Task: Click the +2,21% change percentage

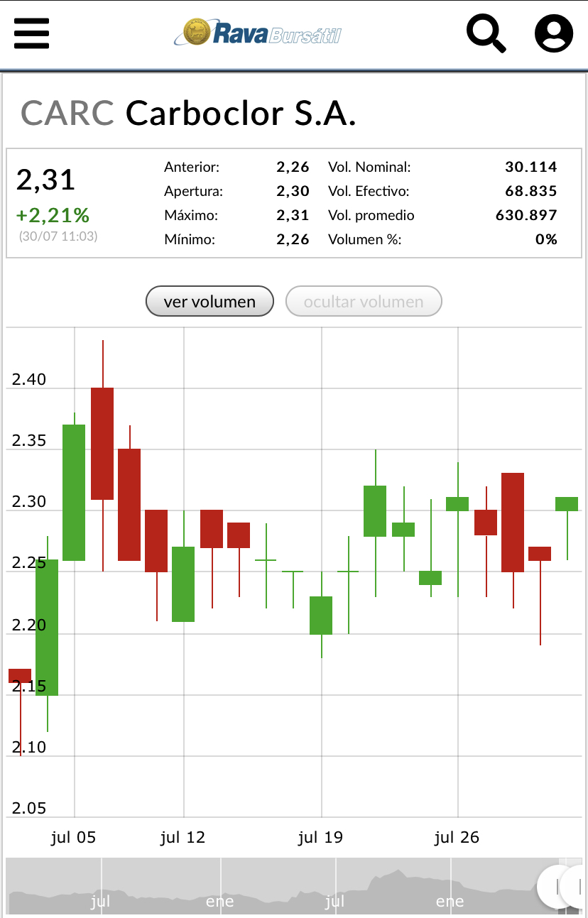Action: click(x=53, y=214)
